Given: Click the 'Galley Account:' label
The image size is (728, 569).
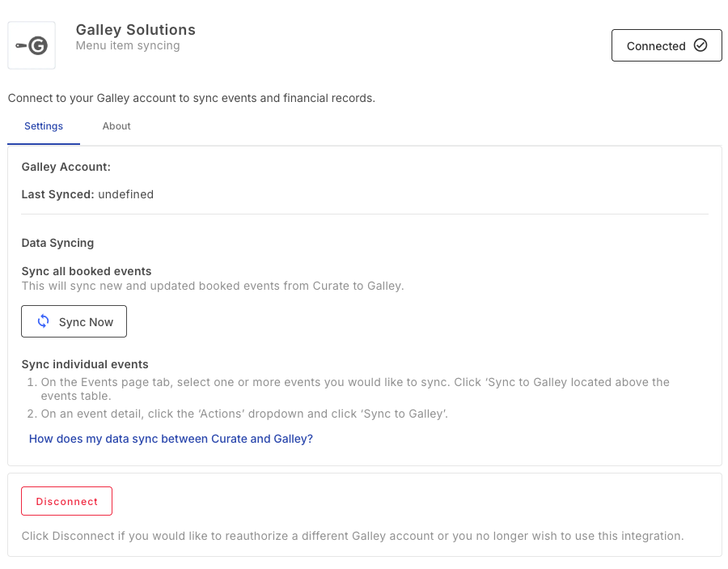Looking at the screenshot, I should [66, 167].
